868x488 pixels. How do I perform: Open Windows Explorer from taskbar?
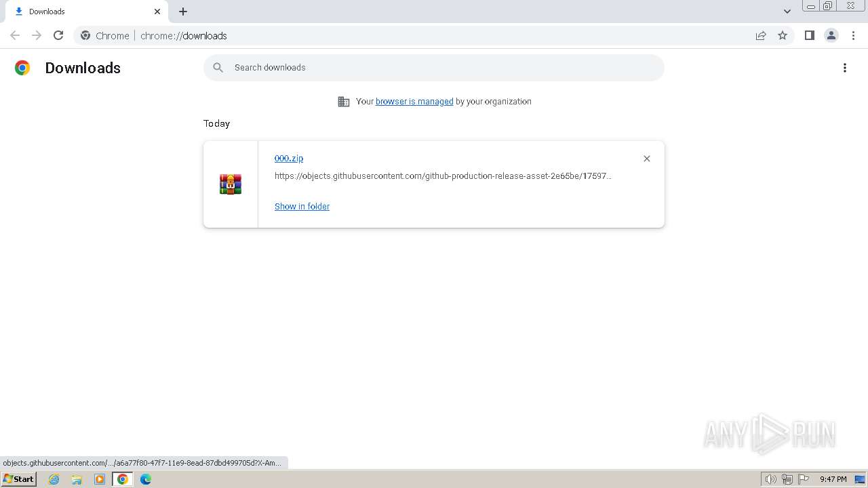pyautogui.click(x=77, y=479)
